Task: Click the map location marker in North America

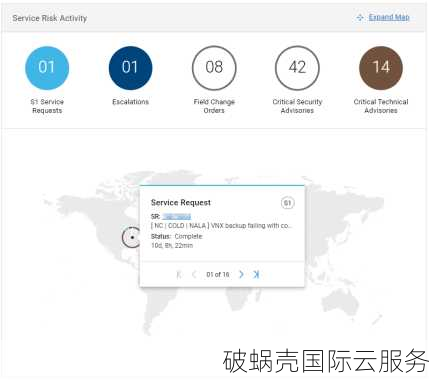Action: (x=132, y=237)
